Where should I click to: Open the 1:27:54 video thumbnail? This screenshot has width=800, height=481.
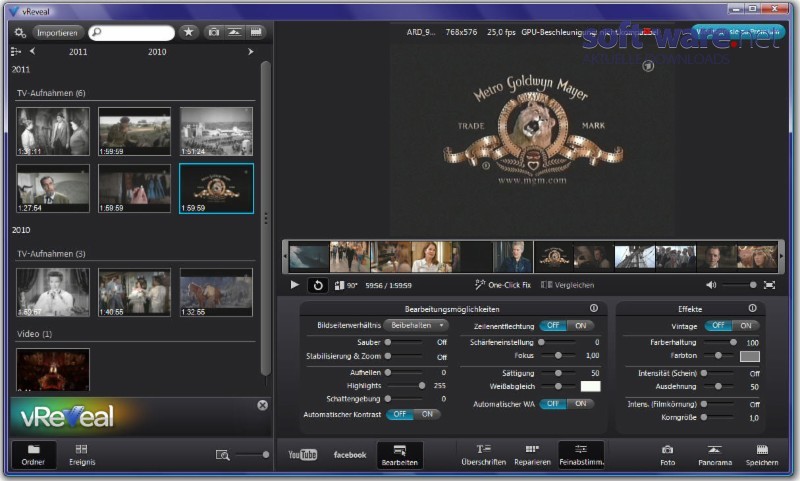click(x=53, y=188)
